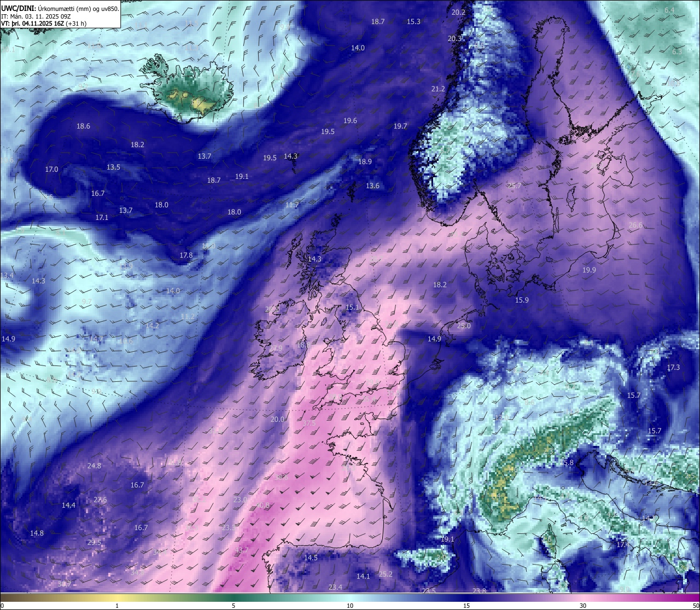Click the map value '20.2'

pyautogui.click(x=459, y=13)
